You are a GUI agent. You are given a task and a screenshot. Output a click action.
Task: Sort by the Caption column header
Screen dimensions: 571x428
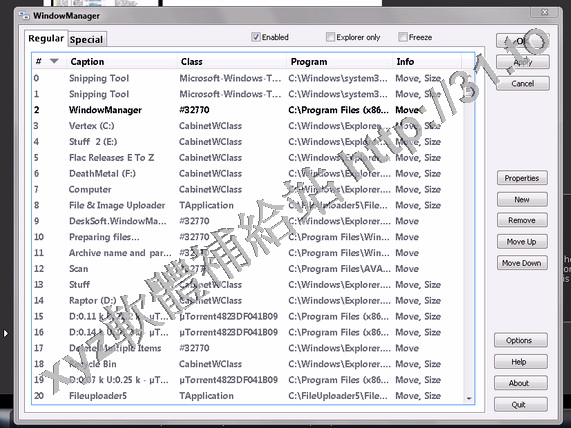[x=122, y=62]
